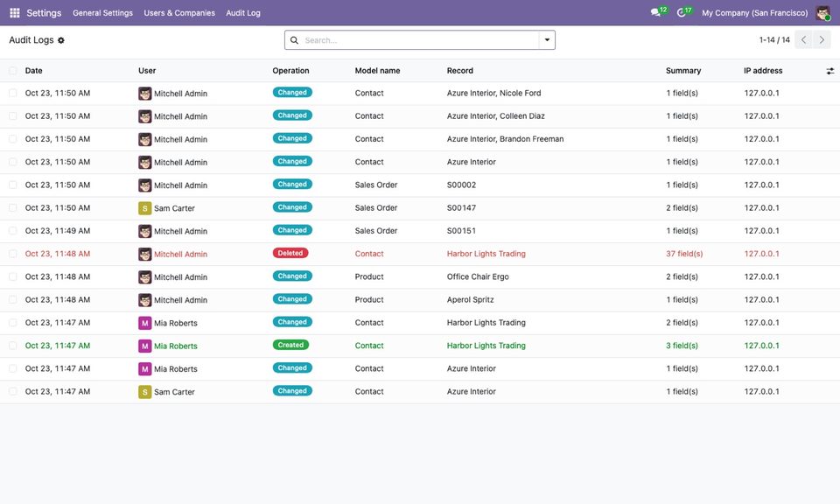The image size is (840, 504).
Task: Sort by the Model name column header
Action: [377, 71]
